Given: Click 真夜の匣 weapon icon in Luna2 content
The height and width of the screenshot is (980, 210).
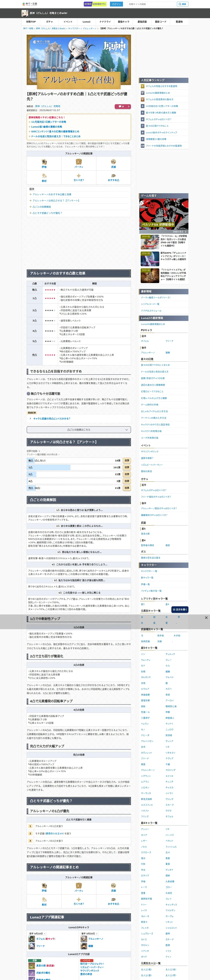Looking at the screenshot, I should coord(32,965).
